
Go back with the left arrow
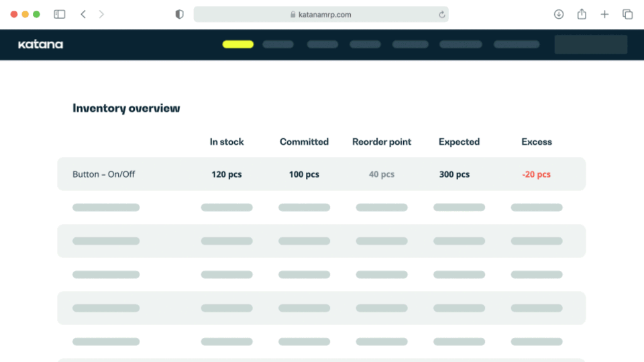(83, 14)
